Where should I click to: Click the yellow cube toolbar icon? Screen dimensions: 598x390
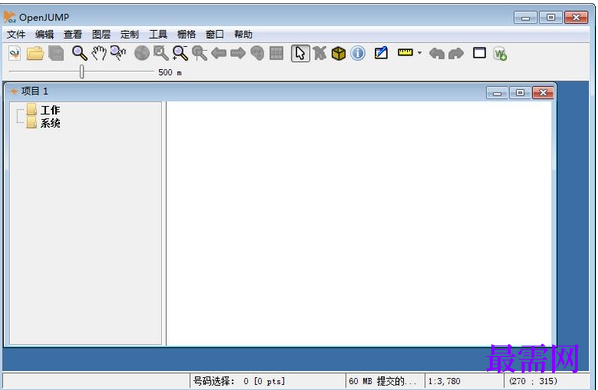[x=339, y=53]
